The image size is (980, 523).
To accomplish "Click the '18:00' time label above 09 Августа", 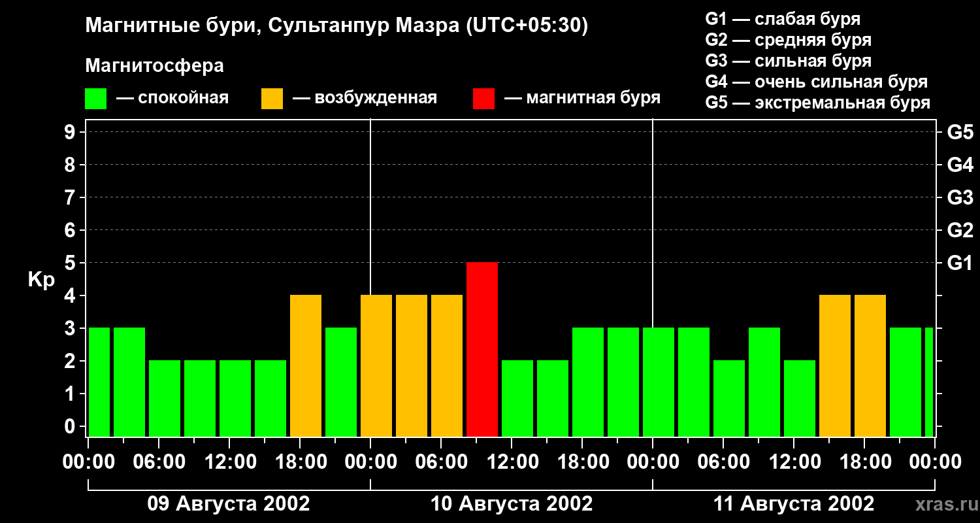I will click(300, 462).
